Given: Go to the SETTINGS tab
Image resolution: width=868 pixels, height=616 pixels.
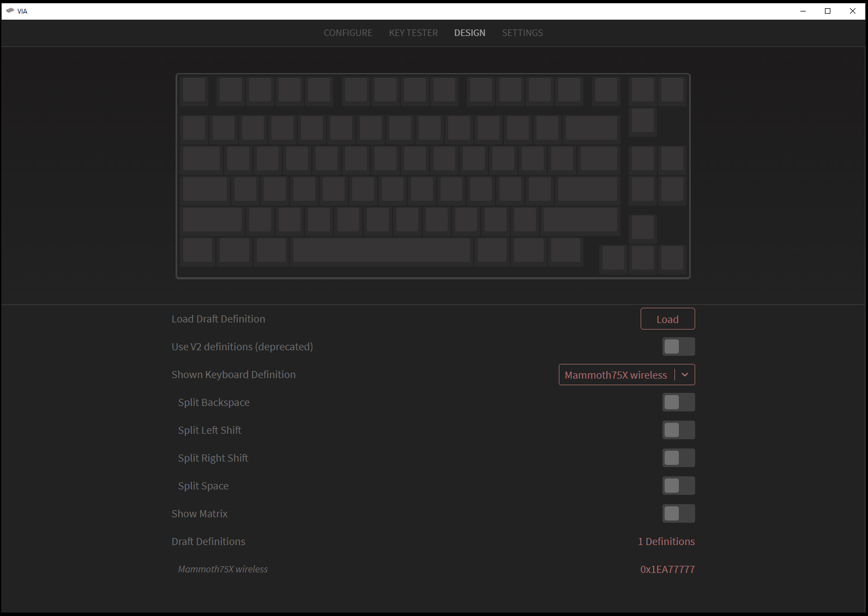Looking at the screenshot, I should [x=522, y=33].
